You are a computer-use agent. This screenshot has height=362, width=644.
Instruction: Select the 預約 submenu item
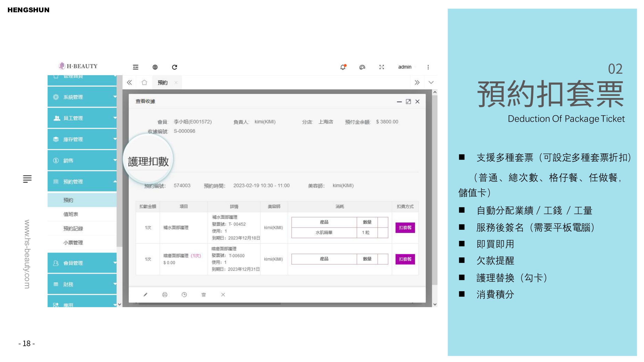tap(82, 200)
